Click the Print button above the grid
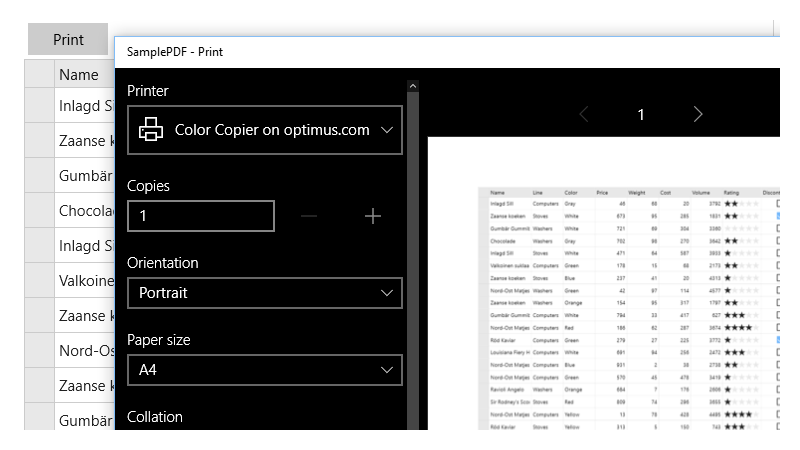 click(68, 40)
